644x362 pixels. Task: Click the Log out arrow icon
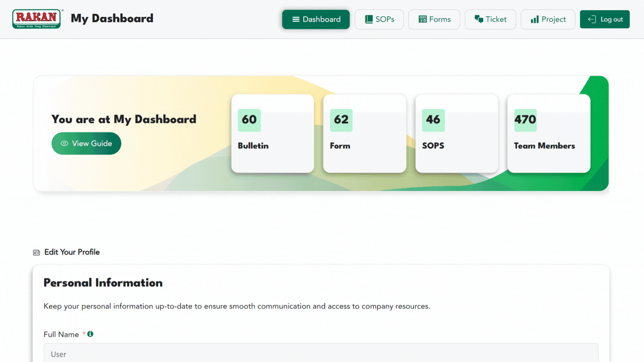(592, 19)
